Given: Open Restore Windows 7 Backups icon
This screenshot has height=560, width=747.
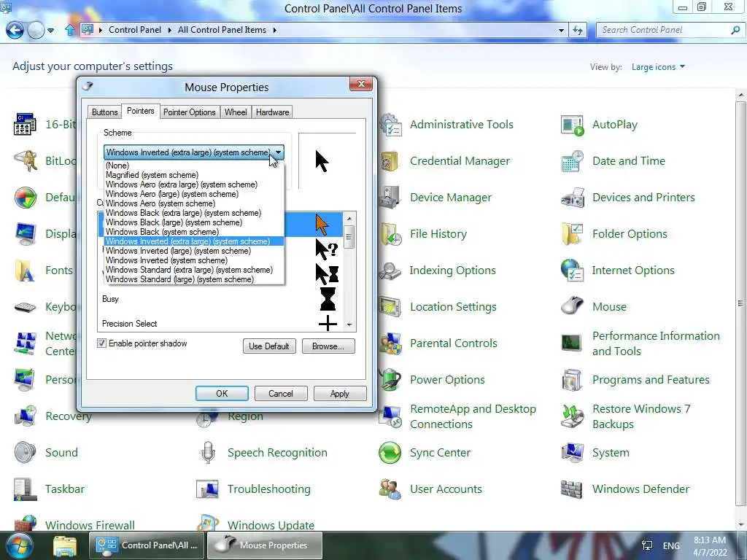Looking at the screenshot, I should 572,416.
